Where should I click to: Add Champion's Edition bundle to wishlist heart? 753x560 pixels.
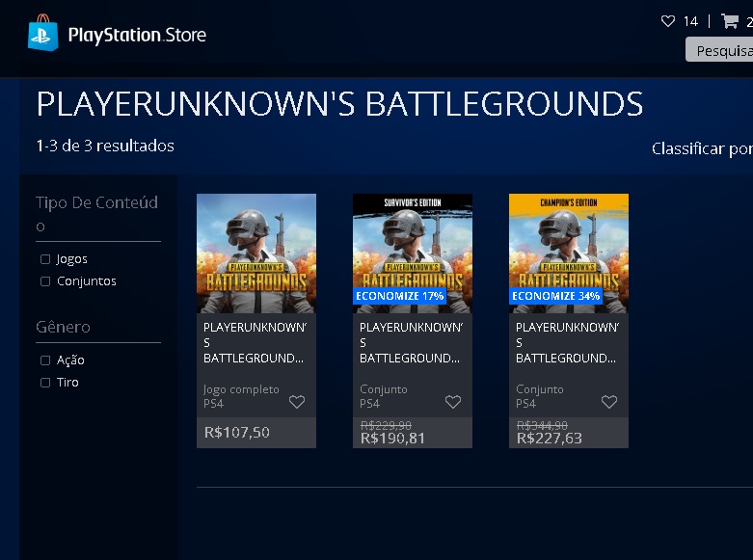tap(609, 402)
